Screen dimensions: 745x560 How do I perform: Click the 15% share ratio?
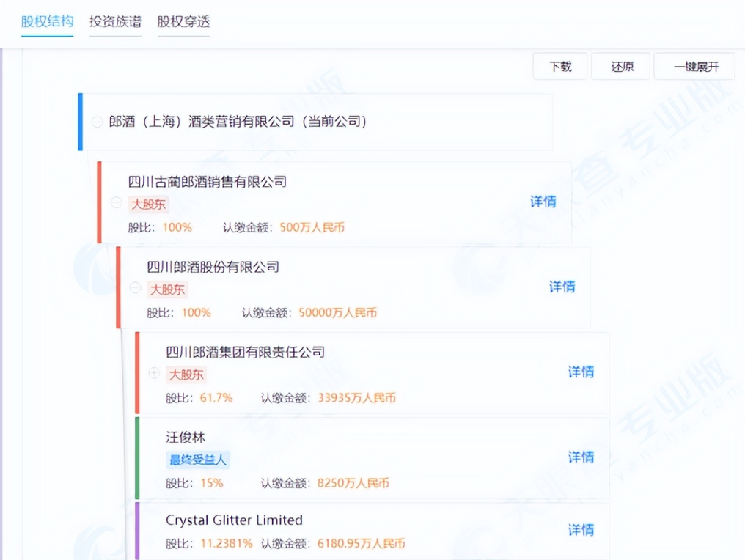(211, 483)
